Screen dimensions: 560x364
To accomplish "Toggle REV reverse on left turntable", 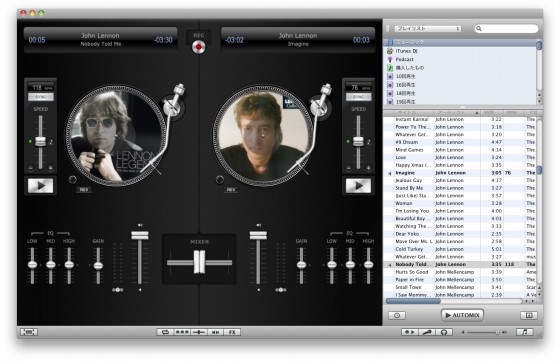I will [x=84, y=190].
